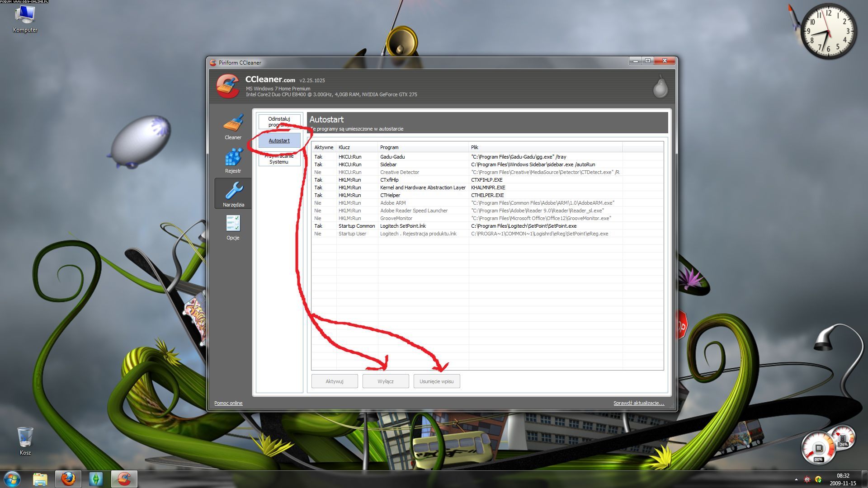Select the Adobe ARM entry
Screen dimensions: 868x488
click(487, 203)
